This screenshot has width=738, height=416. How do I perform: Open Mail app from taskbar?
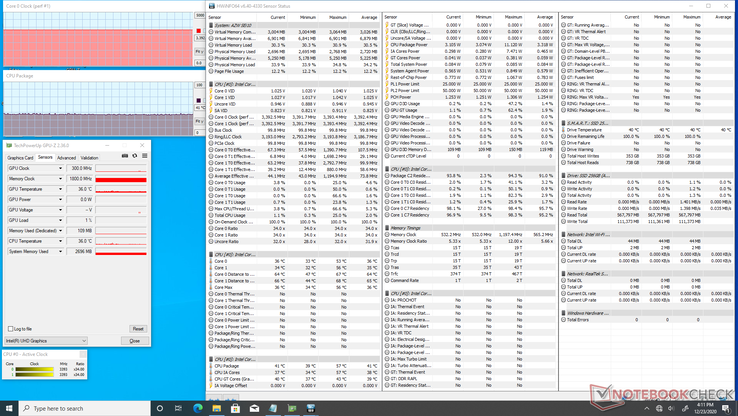pos(254,408)
